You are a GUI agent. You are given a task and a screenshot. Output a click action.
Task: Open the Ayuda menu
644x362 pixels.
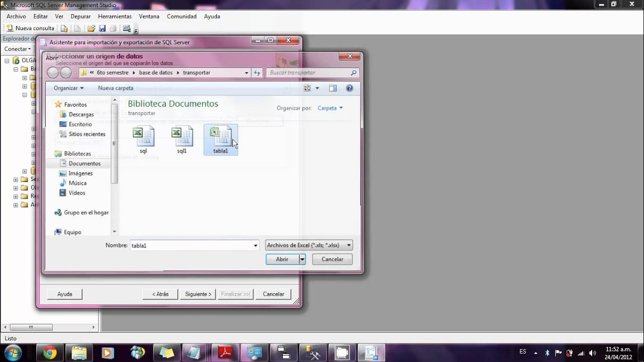(212, 16)
